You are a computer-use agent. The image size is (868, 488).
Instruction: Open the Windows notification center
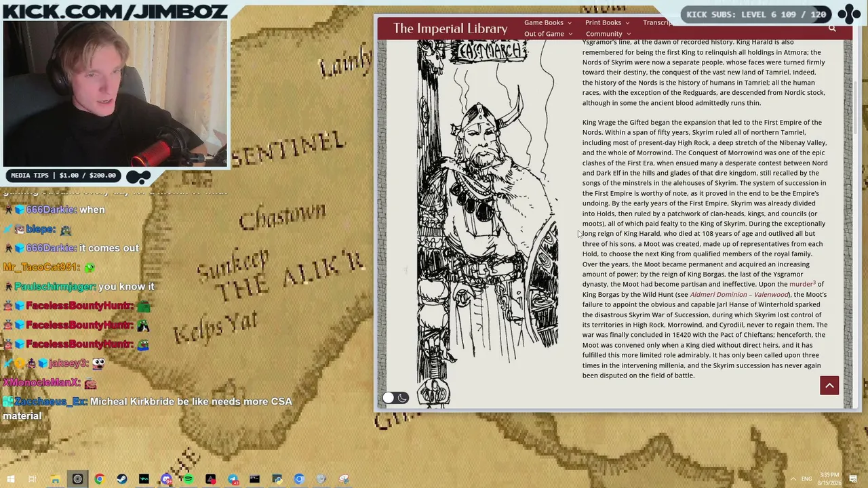(854, 479)
